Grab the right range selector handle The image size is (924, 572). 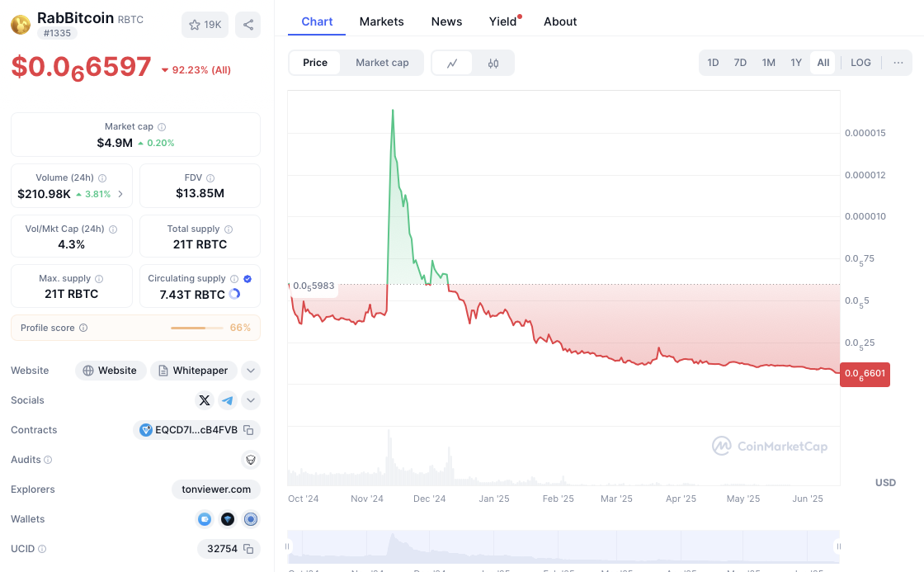click(x=838, y=546)
